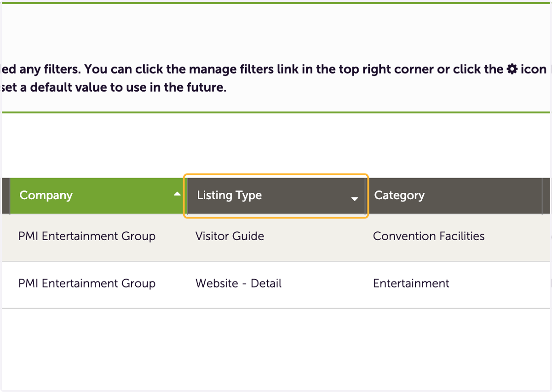Click the gear icon in the filter message
Screen dimensions: 552x392
[x=512, y=69]
